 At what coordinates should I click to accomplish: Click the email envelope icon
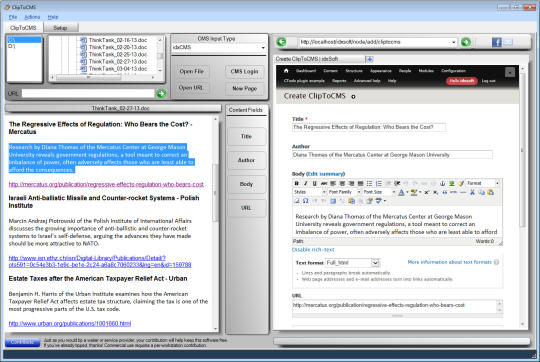[508, 42]
